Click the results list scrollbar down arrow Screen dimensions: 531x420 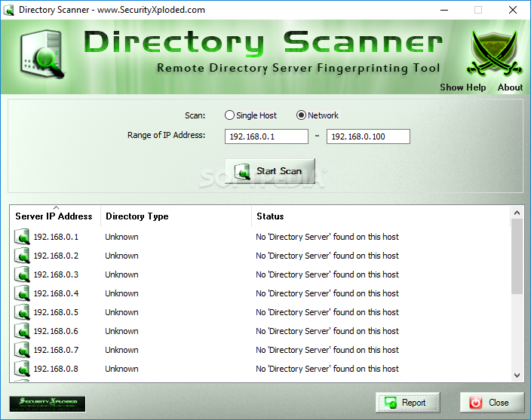[517, 375]
